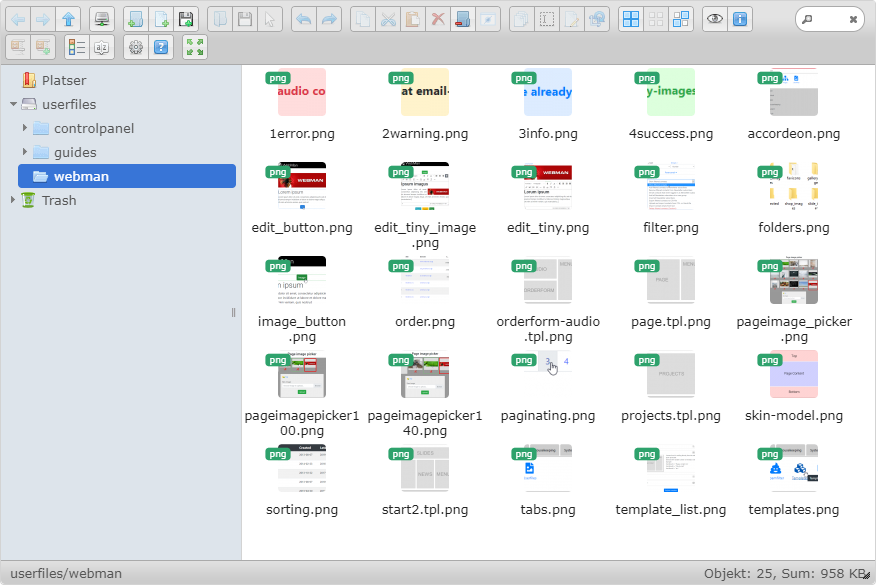Select Platser in the navigation tree
The height and width of the screenshot is (585, 876).
64,80
